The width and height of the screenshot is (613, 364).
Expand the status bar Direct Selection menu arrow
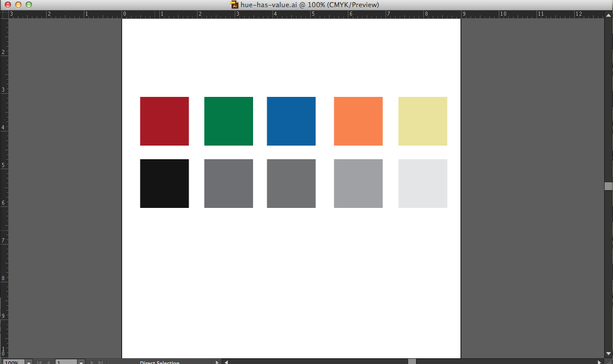pyautogui.click(x=217, y=362)
